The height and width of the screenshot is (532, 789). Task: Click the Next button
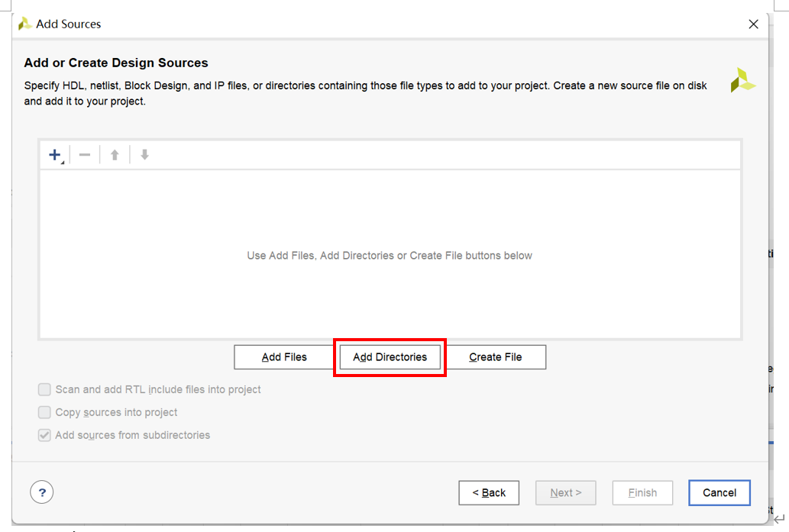pyautogui.click(x=566, y=492)
